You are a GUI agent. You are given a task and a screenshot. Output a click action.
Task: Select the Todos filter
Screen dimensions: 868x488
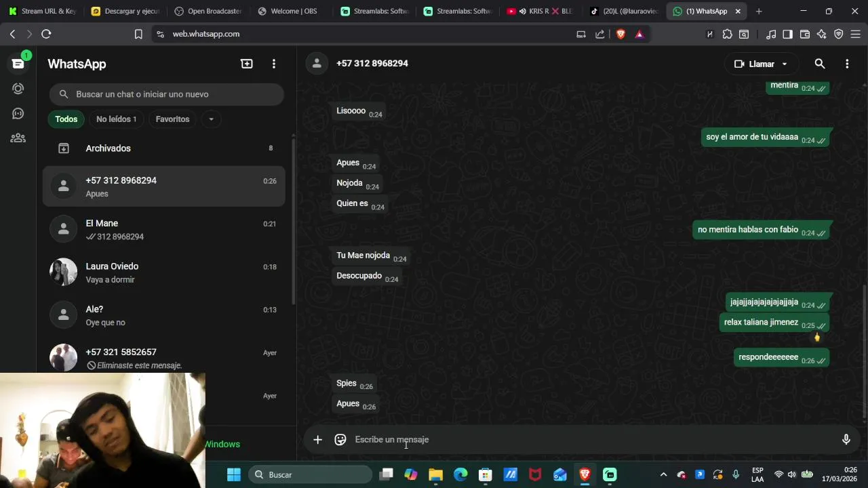(66, 119)
